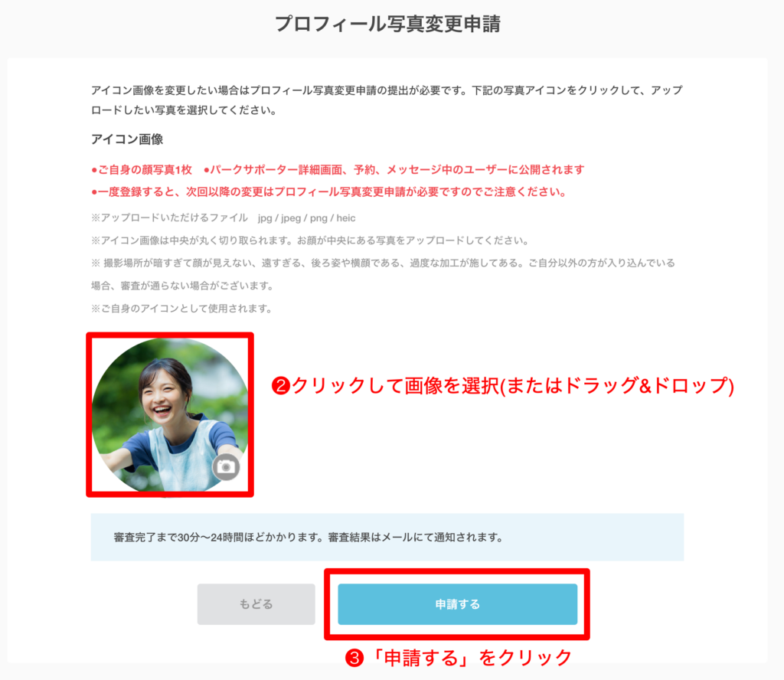Image resolution: width=784 pixels, height=680 pixels.
Task: Click the red 一度登録すると warning line
Action: 328,192
